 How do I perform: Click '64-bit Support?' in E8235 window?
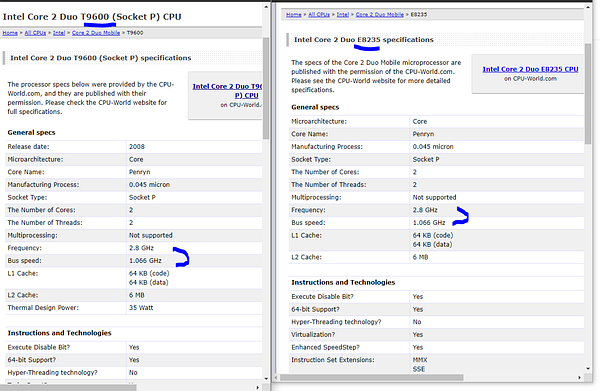click(315, 309)
